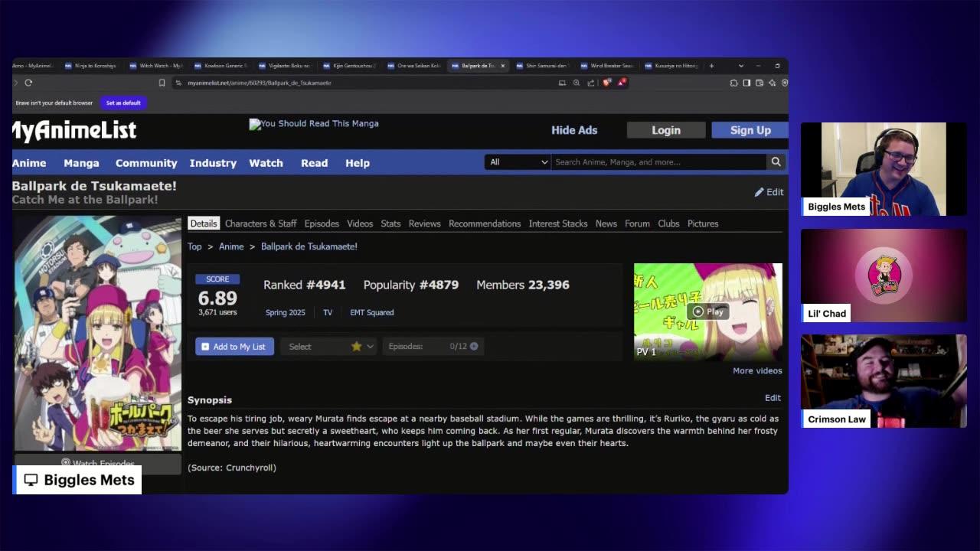980x551 pixels.
Task: Click the Hide Ads link
Action: pos(574,130)
